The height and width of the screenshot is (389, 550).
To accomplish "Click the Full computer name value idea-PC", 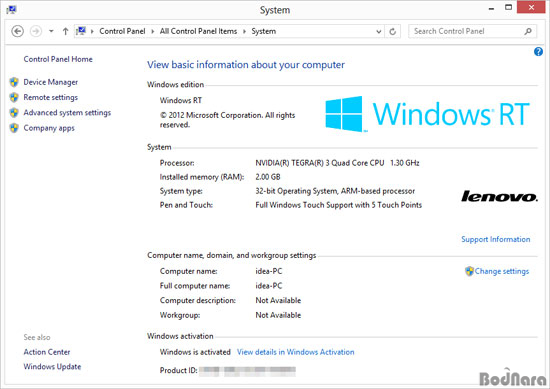I will [x=268, y=286].
